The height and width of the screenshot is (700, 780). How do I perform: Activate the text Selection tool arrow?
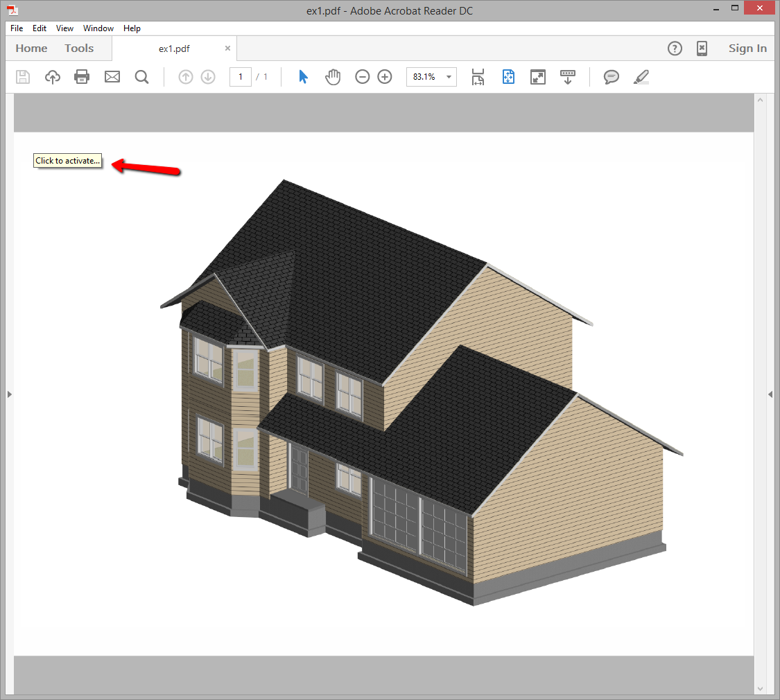[303, 76]
